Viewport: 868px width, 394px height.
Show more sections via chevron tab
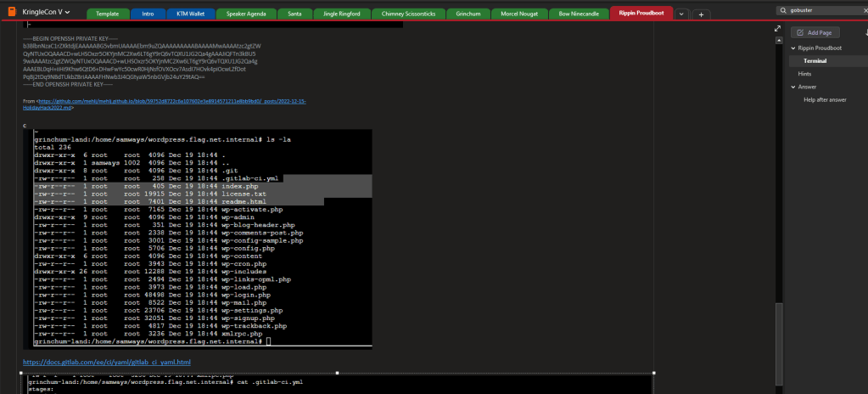[x=682, y=14]
